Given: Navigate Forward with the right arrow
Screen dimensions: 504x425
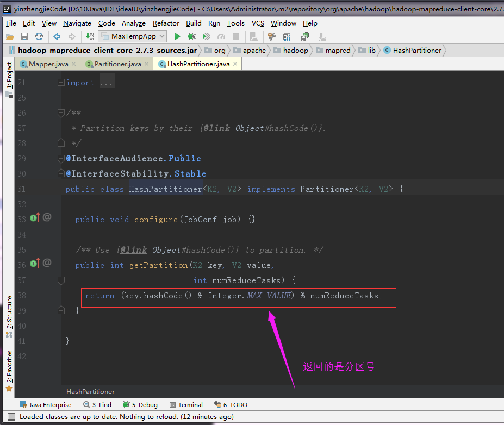Looking at the screenshot, I should (72, 36).
